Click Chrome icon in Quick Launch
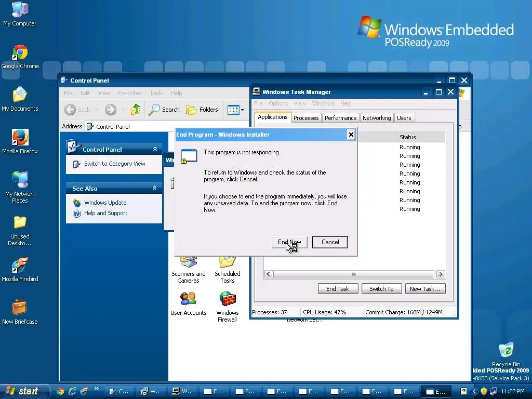Screen dimensions: 532x399 pyautogui.click(x=60, y=391)
